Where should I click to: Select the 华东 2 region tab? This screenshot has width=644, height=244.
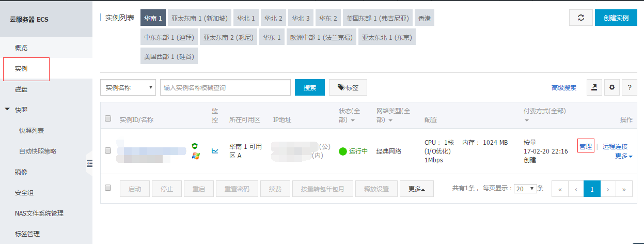[x=328, y=18]
